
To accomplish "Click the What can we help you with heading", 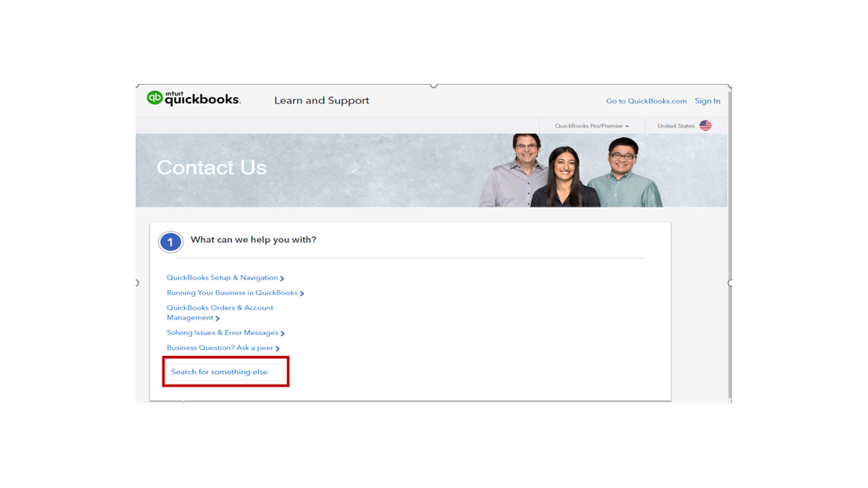I will point(254,240).
